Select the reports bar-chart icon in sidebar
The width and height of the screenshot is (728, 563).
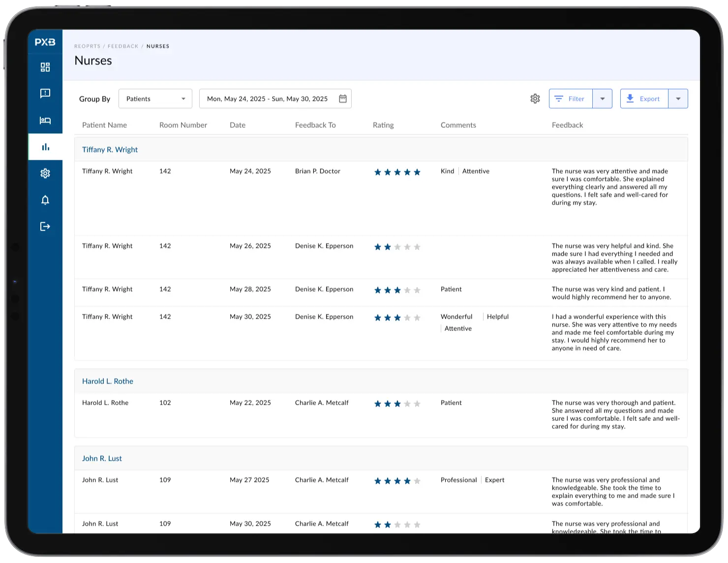(45, 147)
